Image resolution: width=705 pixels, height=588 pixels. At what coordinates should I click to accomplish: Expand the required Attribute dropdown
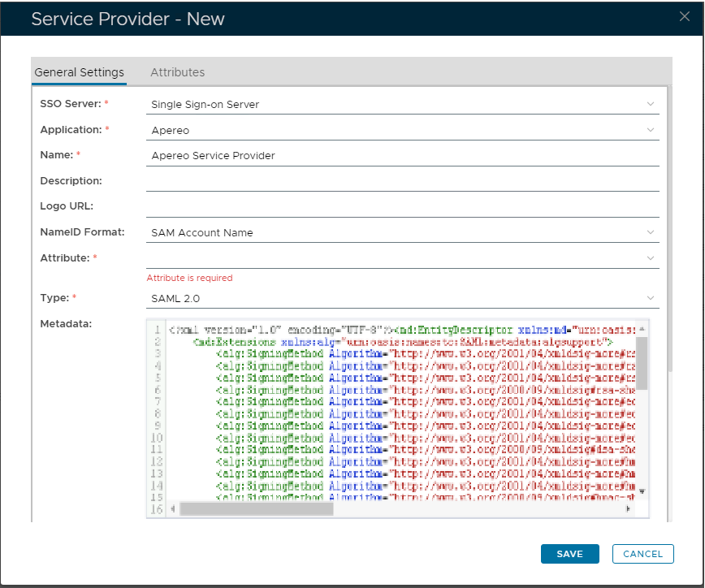650,258
